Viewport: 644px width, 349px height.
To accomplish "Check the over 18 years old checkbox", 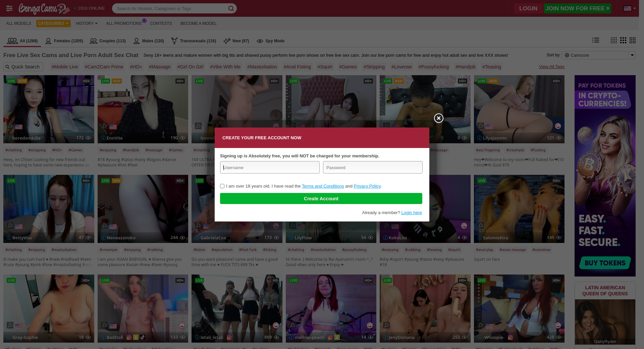I will [222, 186].
